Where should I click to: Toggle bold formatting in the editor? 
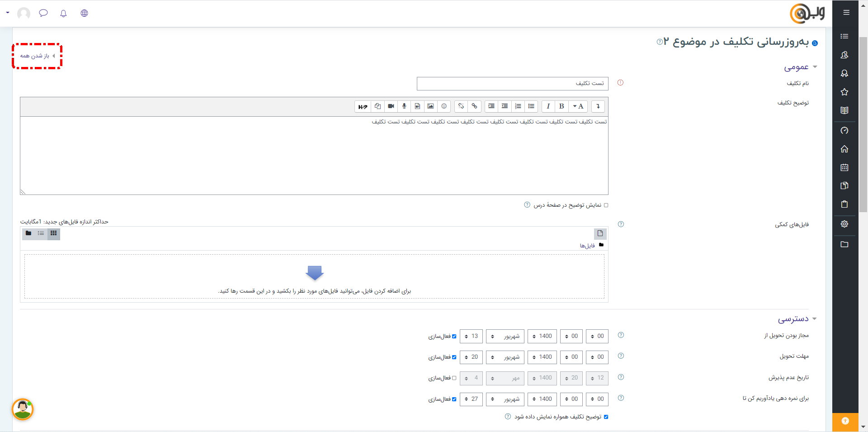pos(561,106)
